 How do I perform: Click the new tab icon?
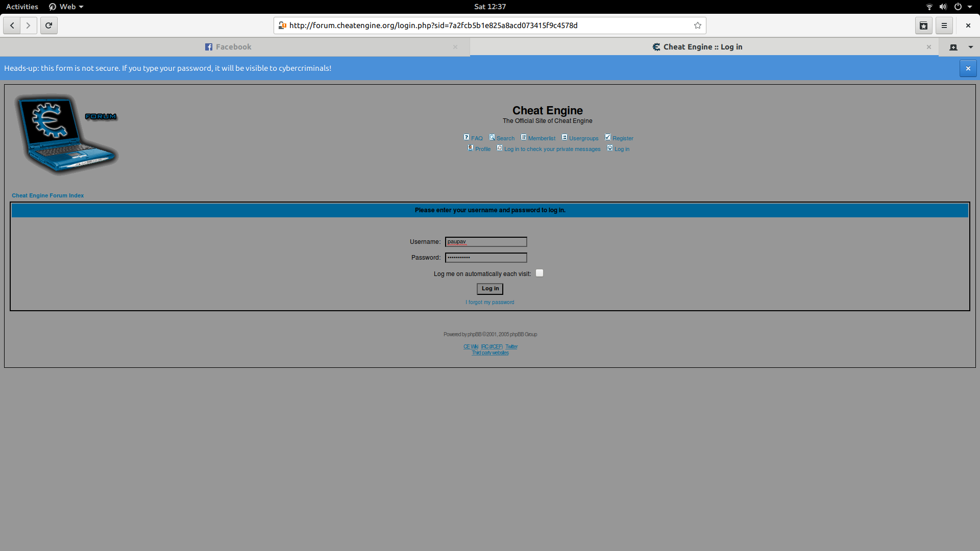tap(953, 47)
